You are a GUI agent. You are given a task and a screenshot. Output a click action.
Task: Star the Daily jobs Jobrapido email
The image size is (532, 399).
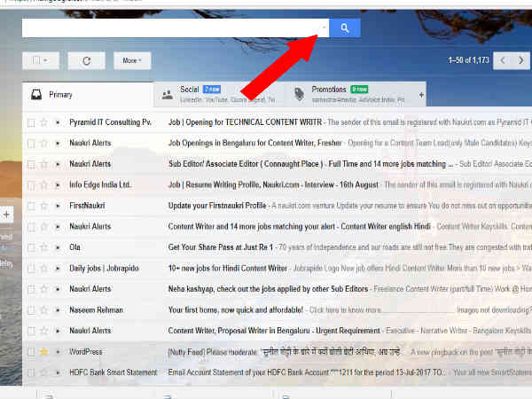(x=43, y=269)
